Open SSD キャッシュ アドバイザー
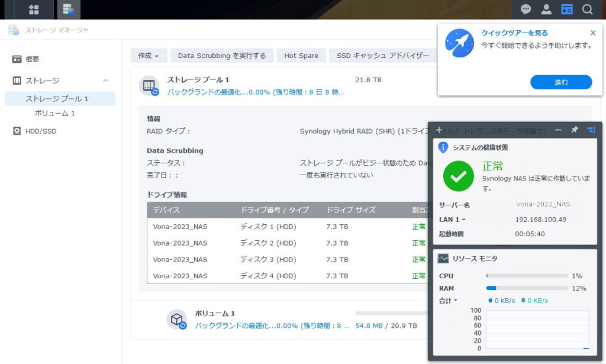This screenshot has width=606, height=364. click(383, 56)
